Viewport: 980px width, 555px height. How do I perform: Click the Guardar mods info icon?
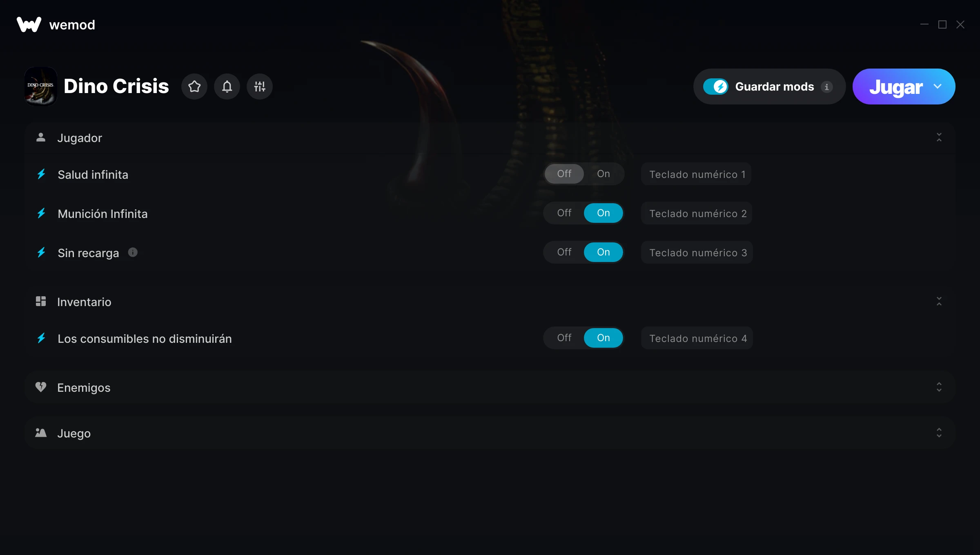[827, 87]
